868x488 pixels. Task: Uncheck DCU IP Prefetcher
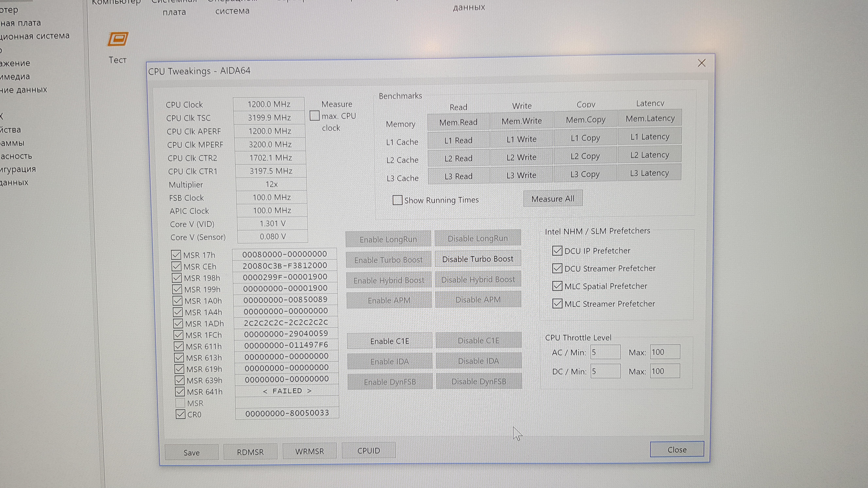pos(557,251)
